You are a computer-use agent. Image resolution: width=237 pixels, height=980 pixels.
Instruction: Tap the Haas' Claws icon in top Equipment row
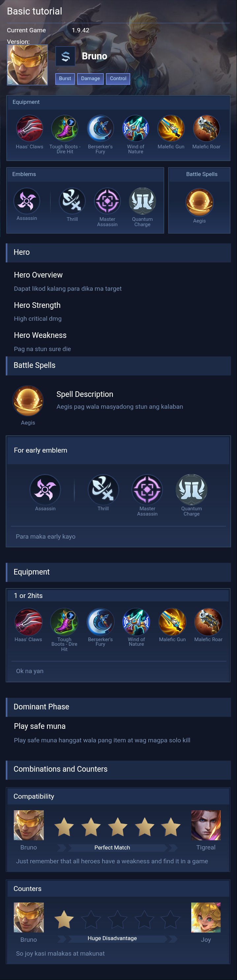click(29, 129)
